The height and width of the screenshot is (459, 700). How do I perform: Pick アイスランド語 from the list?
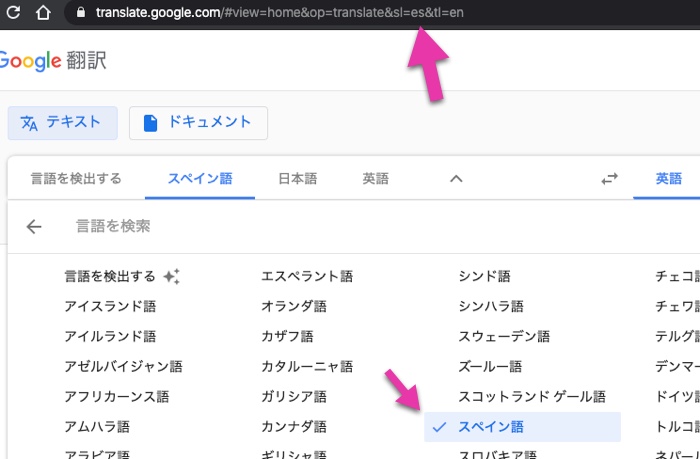[110, 306]
